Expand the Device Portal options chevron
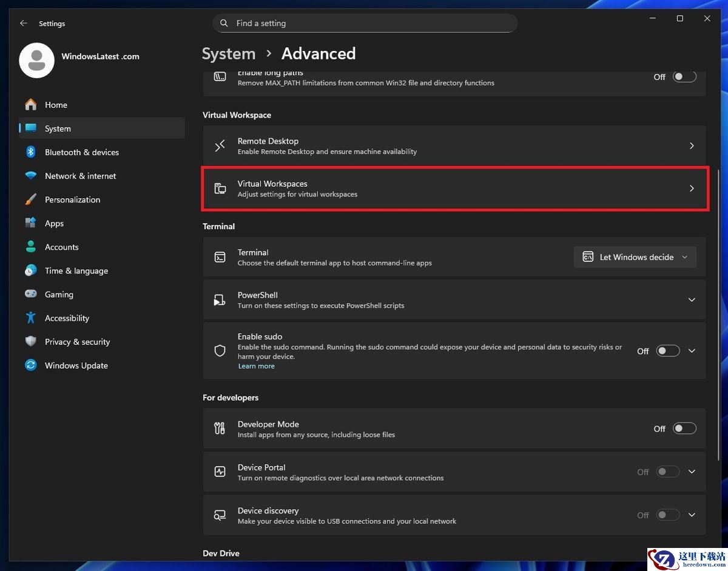This screenshot has height=571, width=728. pos(692,472)
